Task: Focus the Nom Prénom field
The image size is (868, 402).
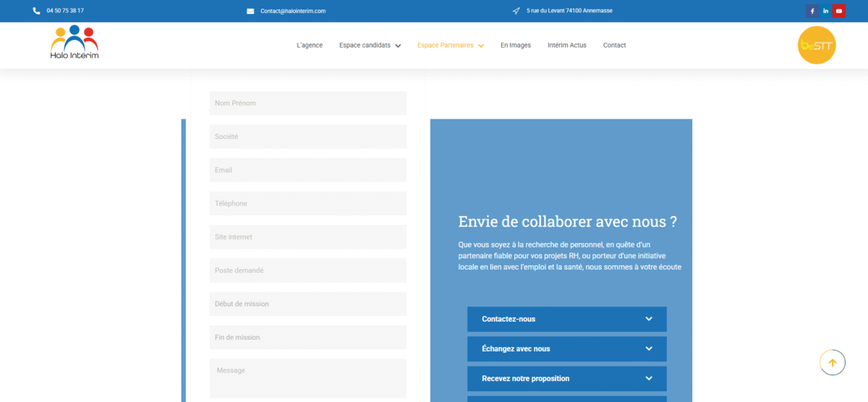Action: [308, 103]
